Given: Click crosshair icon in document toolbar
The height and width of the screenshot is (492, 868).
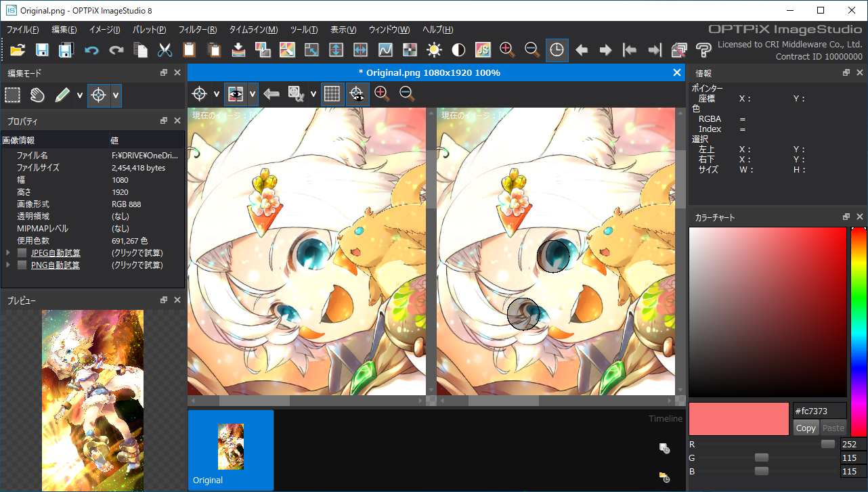Looking at the screenshot, I should pyautogui.click(x=200, y=94).
